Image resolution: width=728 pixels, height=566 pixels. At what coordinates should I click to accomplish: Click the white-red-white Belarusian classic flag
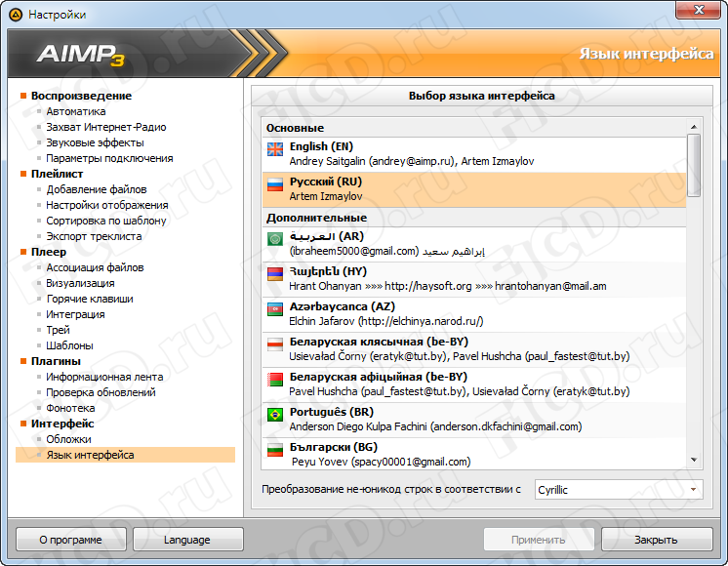[275, 344]
